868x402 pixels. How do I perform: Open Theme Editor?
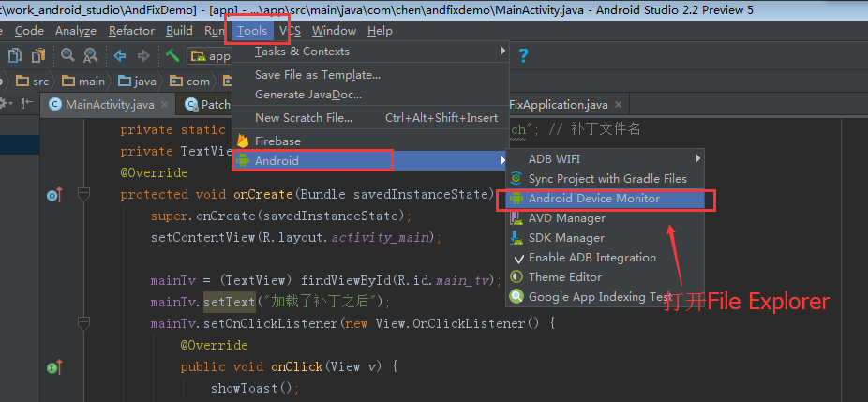coord(605,276)
